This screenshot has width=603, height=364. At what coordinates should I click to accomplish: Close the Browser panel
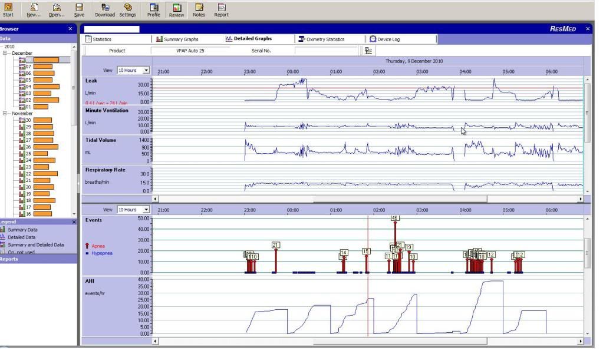tap(70, 29)
